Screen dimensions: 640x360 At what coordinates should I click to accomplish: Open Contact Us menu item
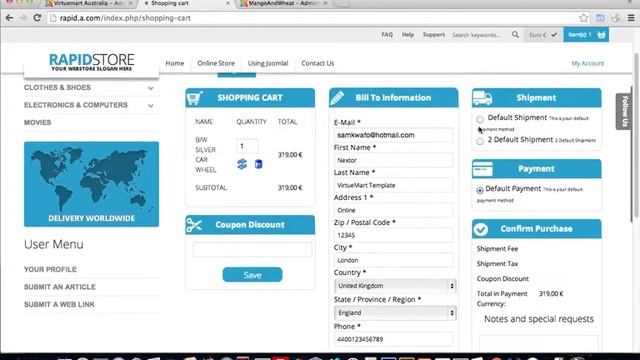[x=318, y=63]
